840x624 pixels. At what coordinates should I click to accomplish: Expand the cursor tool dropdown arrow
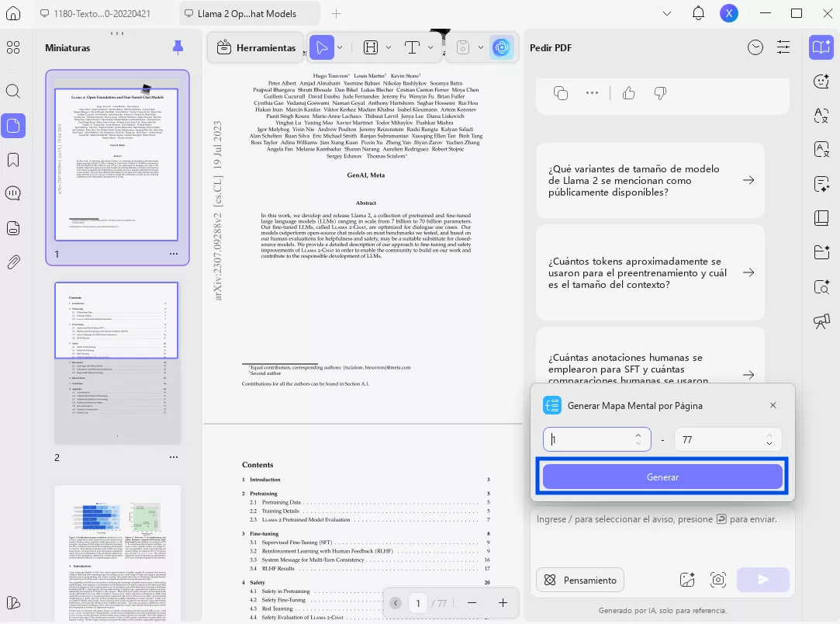pos(340,47)
